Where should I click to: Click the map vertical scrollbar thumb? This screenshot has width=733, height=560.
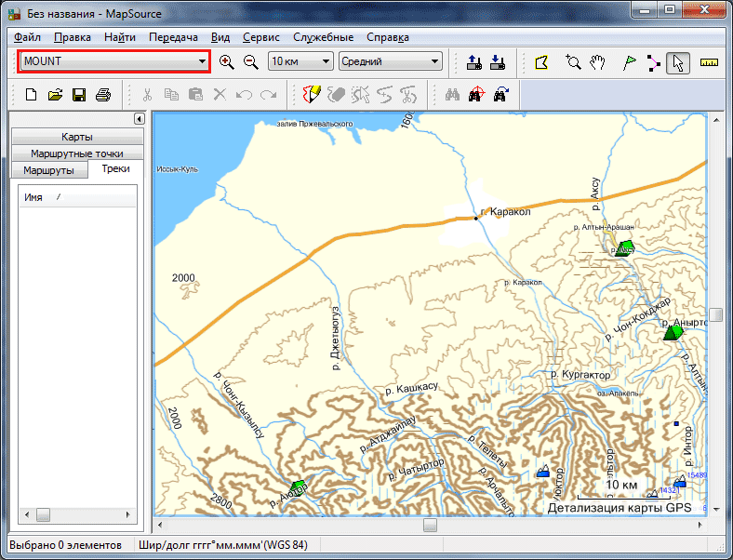(x=715, y=315)
